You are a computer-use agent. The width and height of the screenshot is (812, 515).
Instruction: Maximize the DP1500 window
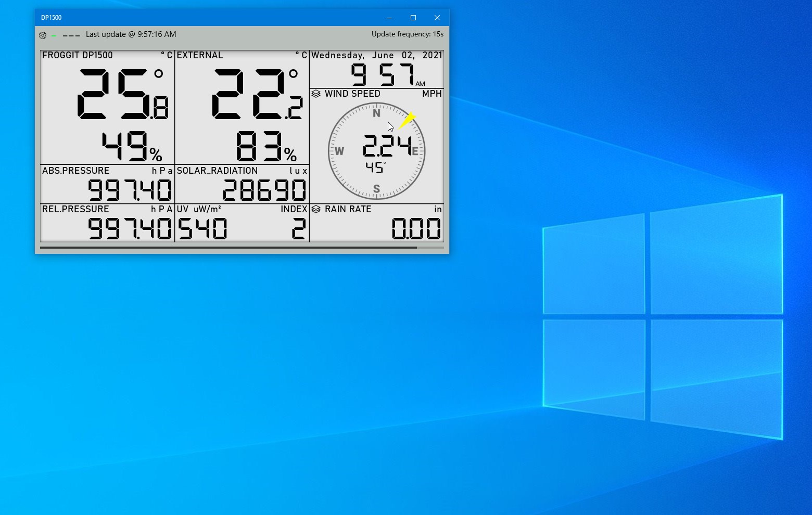coord(413,18)
